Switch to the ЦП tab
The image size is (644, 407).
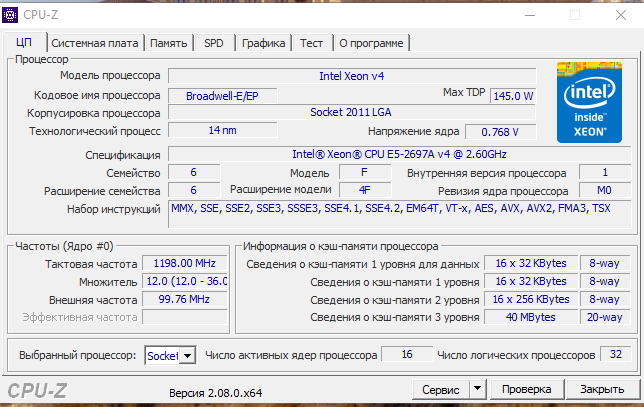pyautogui.click(x=24, y=43)
